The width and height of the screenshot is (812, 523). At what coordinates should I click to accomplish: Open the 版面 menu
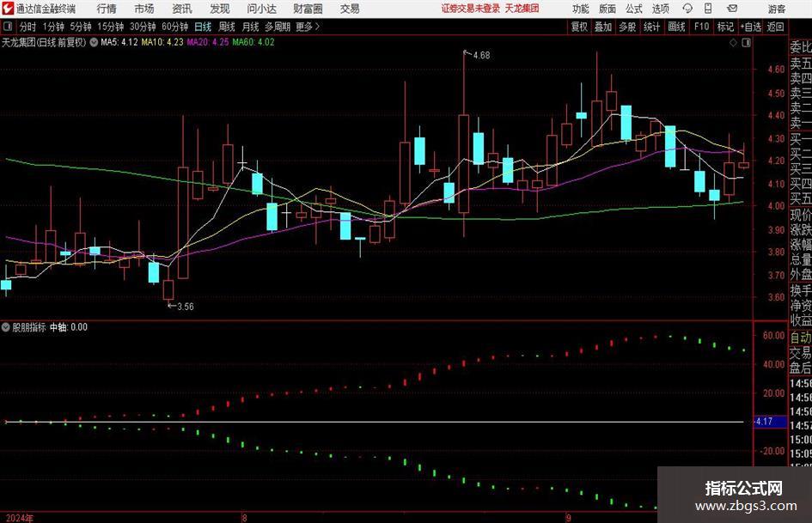click(x=607, y=9)
